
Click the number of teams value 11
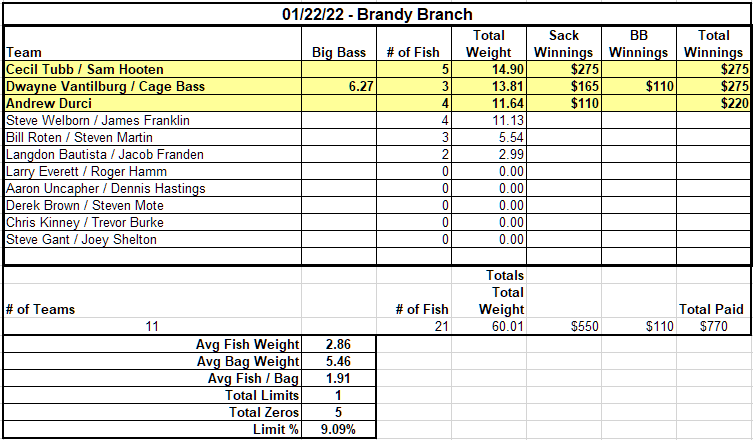pos(153,326)
